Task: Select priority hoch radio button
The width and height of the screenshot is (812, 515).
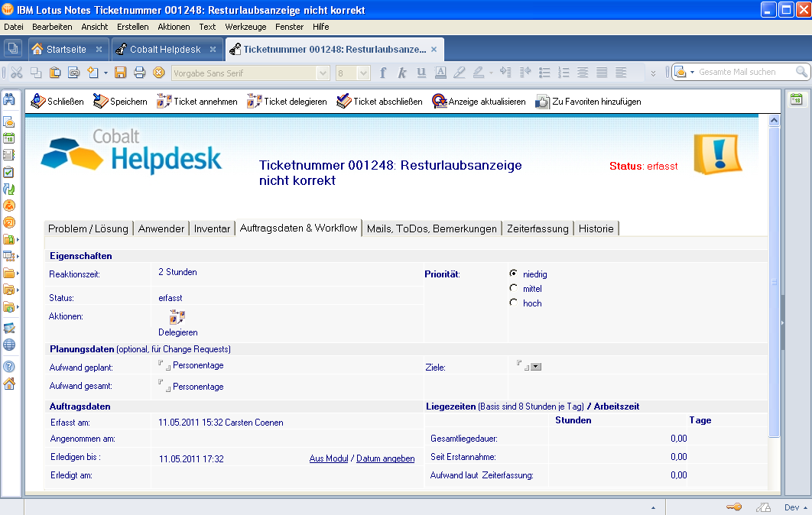Action: (513, 302)
